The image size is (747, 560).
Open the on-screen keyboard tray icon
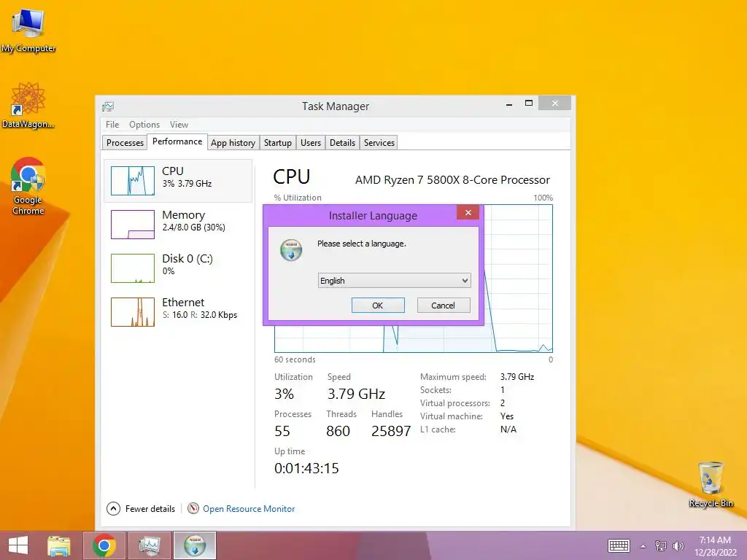[619, 545]
